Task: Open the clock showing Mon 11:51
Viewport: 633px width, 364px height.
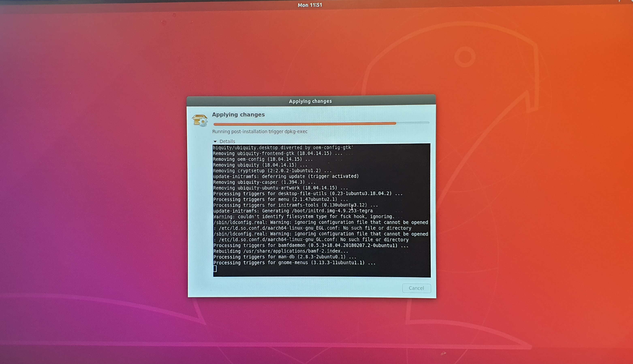Action: pyautogui.click(x=310, y=5)
